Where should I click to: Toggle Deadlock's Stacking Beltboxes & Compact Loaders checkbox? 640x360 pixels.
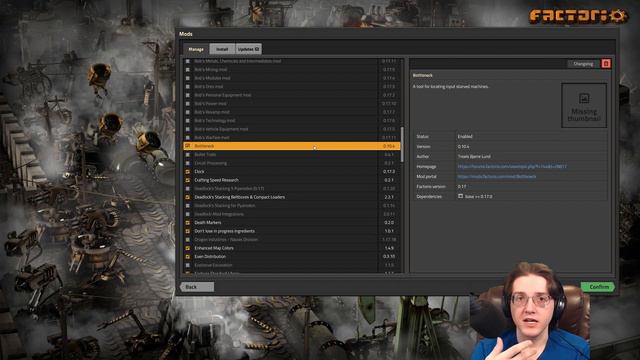[x=188, y=197]
